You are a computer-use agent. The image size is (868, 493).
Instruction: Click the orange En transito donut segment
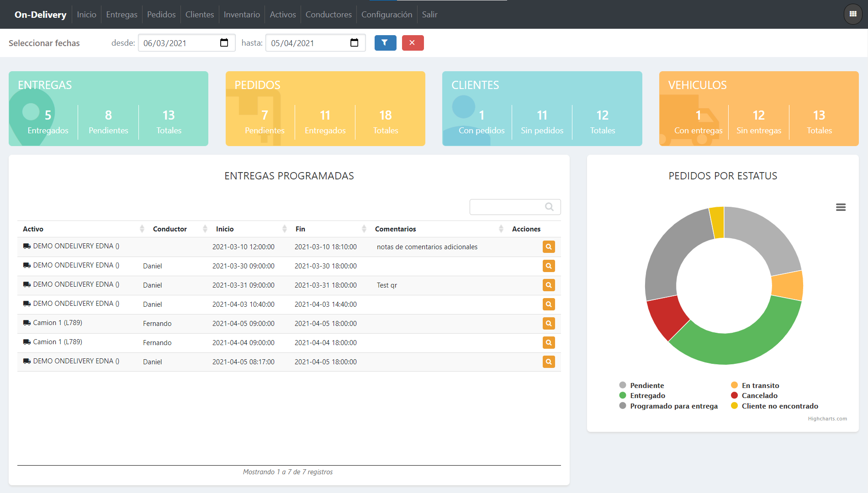(x=788, y=286)
